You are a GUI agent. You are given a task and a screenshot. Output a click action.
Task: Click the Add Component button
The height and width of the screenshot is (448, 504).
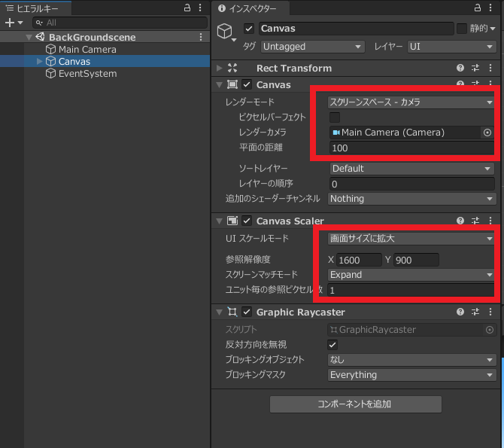356,404
